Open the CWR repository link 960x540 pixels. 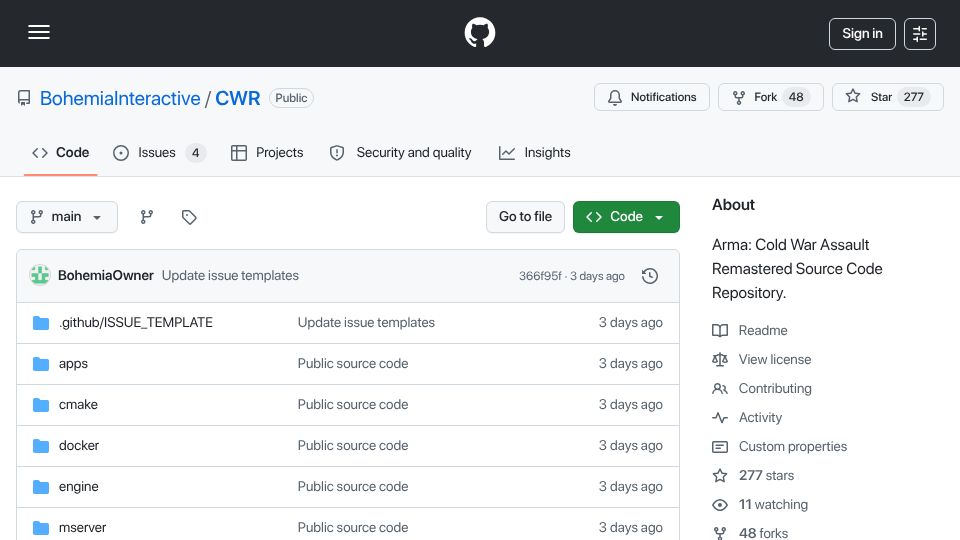click(238, 98)
